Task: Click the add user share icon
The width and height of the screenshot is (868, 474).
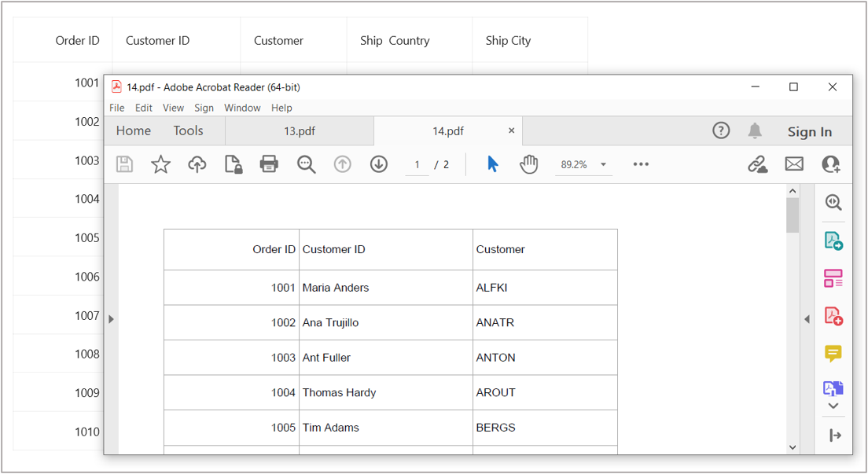Action: (x=831, y=164)
